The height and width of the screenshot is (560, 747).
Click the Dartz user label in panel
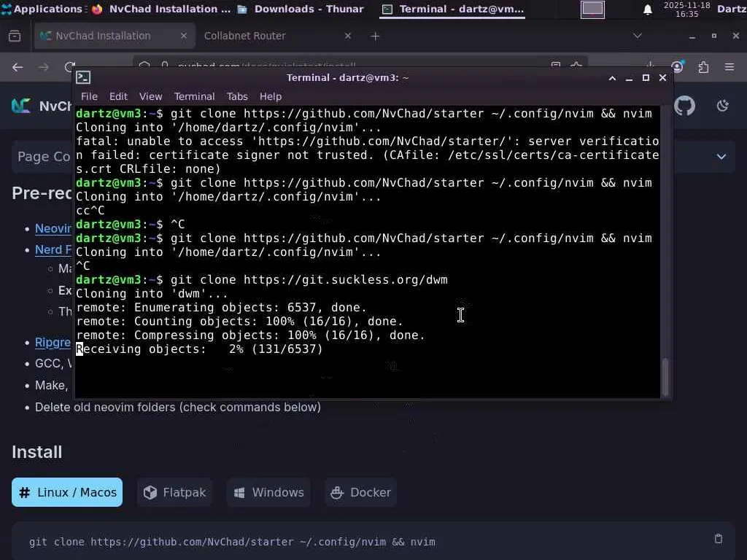click(731, 9)
